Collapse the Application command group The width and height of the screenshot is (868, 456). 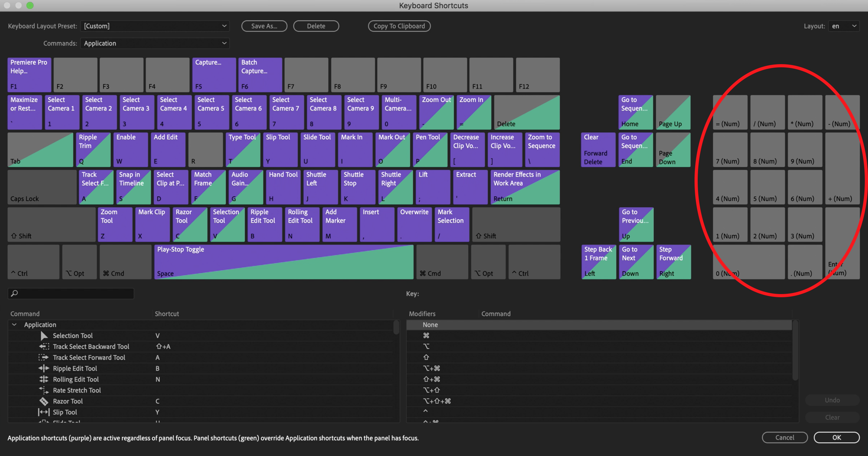tap(14, 324)
